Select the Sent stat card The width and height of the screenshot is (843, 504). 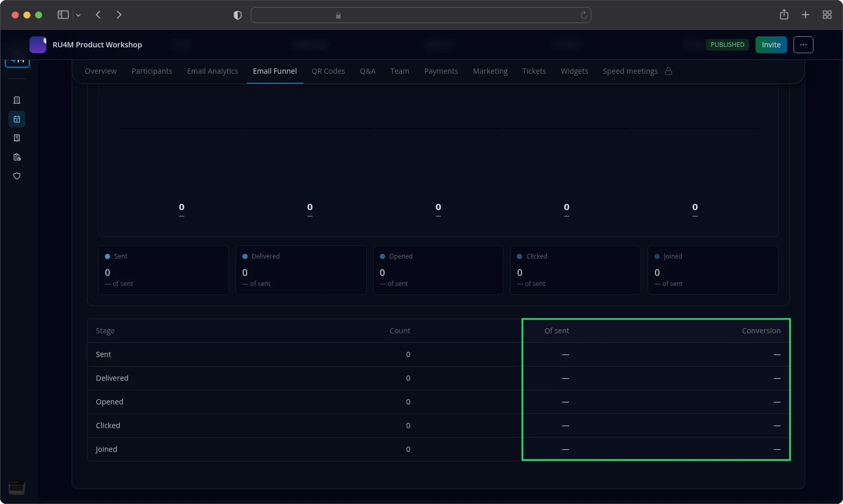[x=163, y=270]
